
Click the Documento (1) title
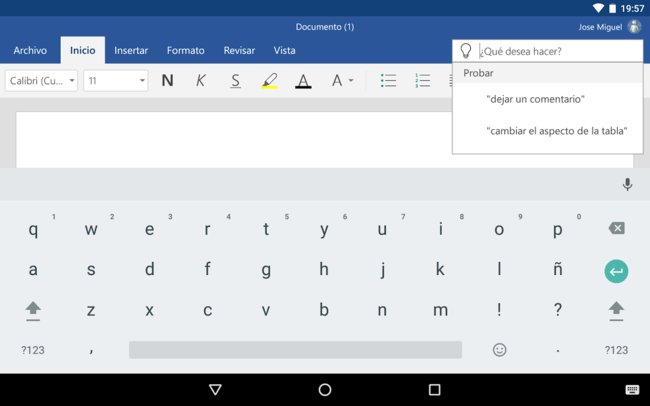tap(325, 27)
